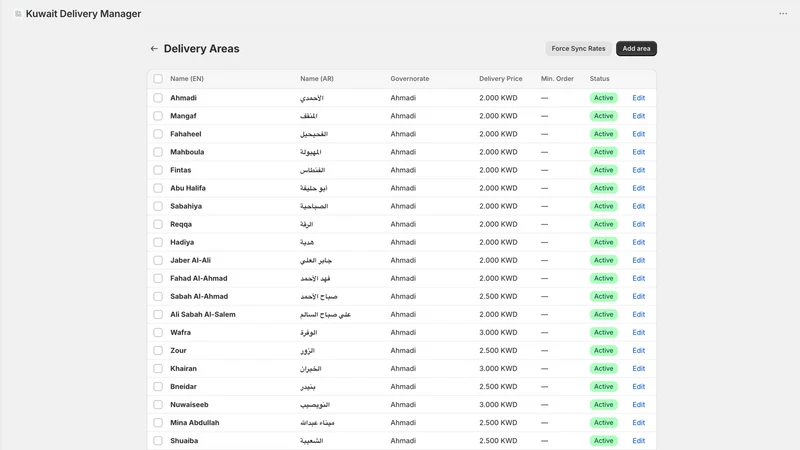Click the Jaber Al-Ali area name

click(x=190, y=260)
